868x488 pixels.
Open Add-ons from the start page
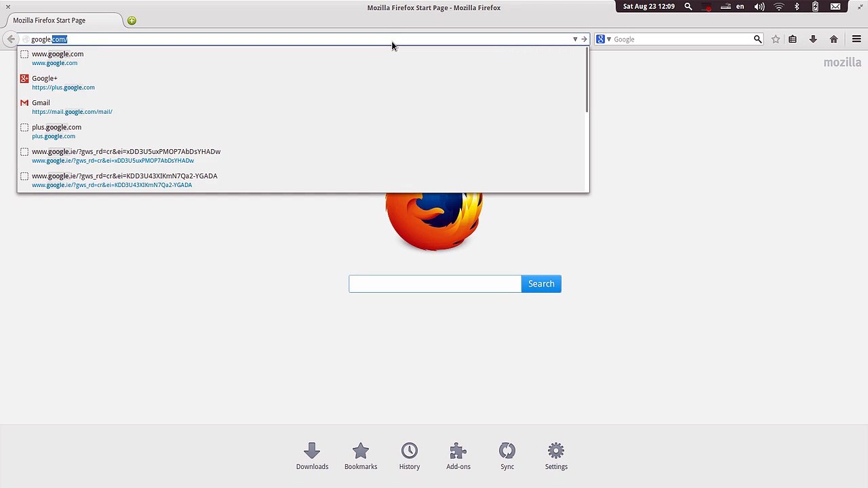pos(458,456)
